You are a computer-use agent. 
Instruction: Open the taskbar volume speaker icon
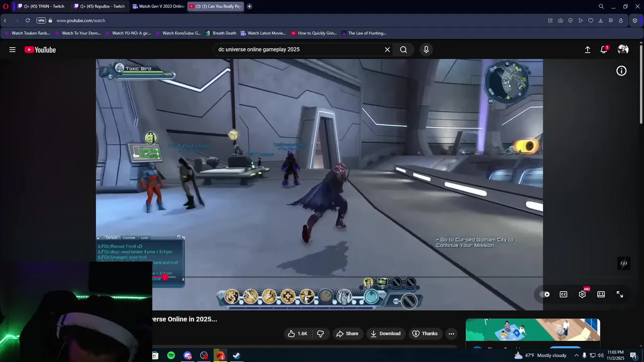(600, 355)
